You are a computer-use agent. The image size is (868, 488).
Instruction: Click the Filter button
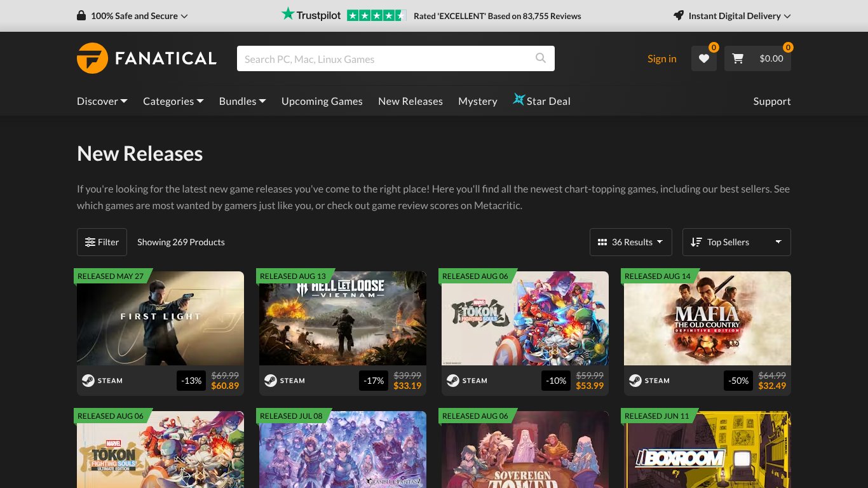[102, 242]
